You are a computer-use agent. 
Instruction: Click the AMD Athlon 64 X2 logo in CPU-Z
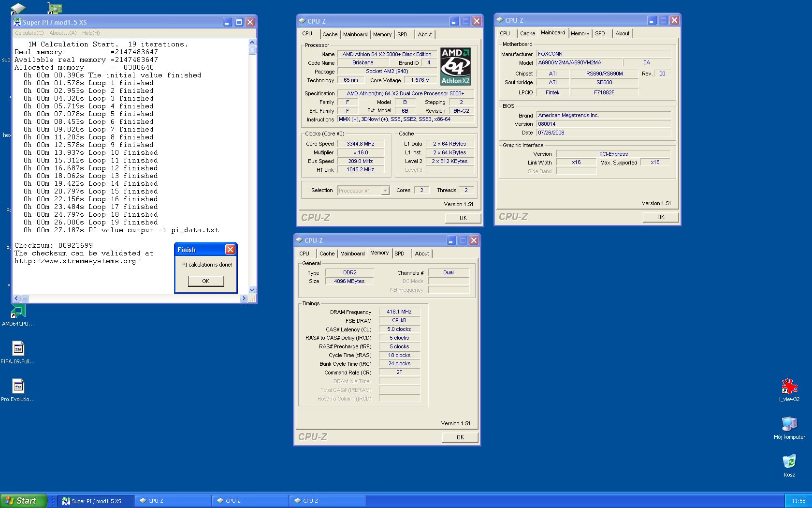click(455, 66)
